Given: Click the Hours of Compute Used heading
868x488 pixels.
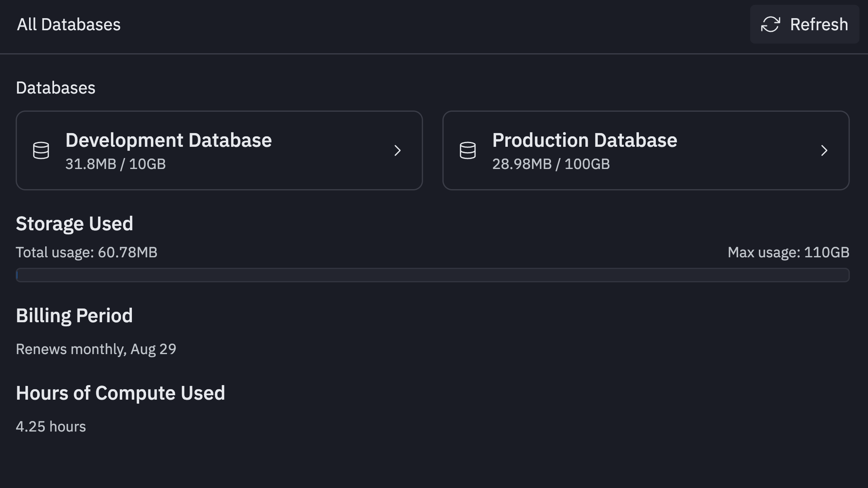Looking at the screenshot, I should 120,393.
